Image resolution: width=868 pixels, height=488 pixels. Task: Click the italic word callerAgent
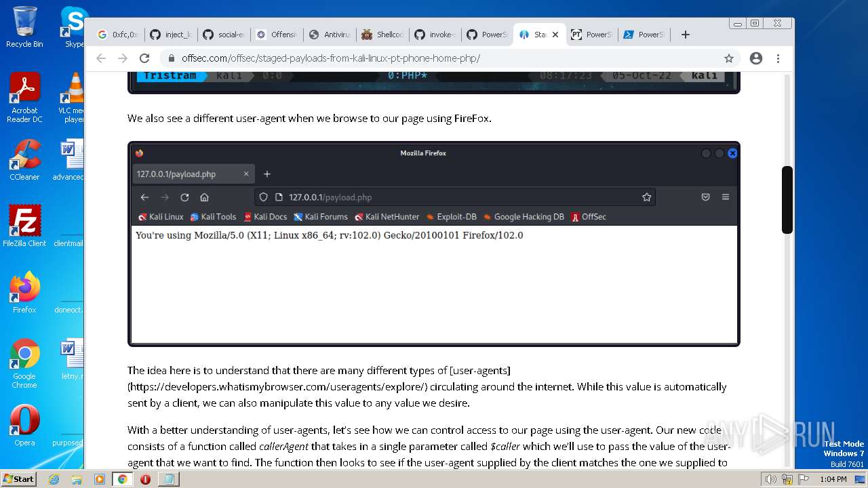283,447
